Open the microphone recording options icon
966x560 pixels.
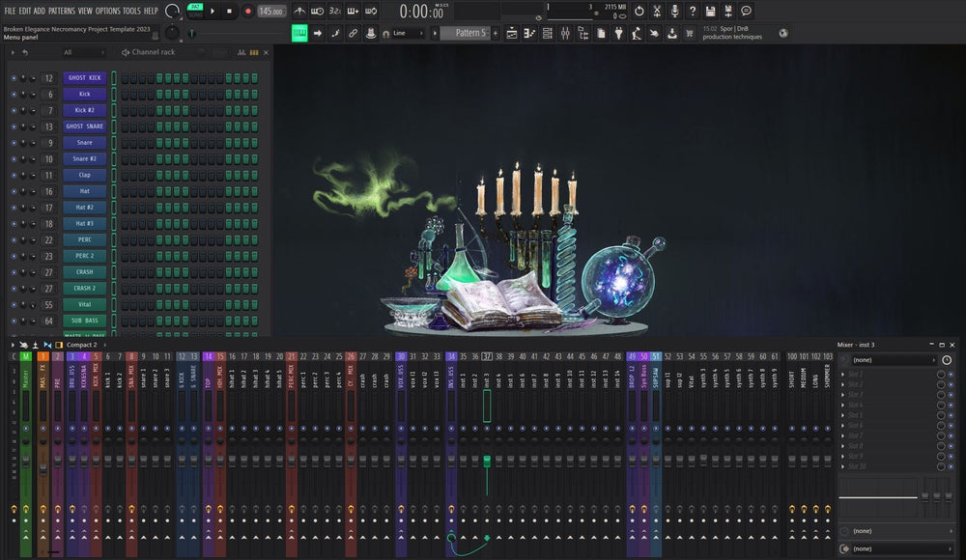674,11
